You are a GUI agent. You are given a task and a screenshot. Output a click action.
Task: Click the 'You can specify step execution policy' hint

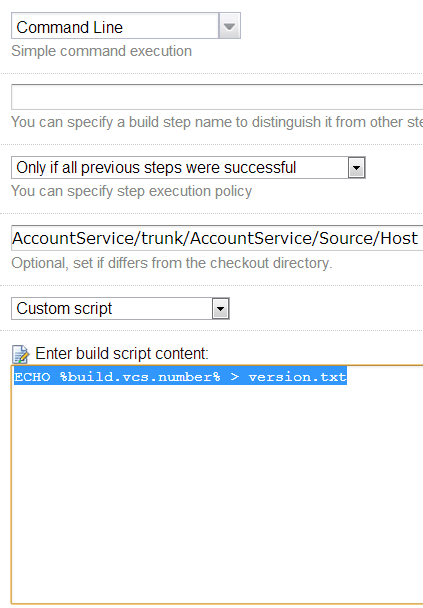coord(131,191)
